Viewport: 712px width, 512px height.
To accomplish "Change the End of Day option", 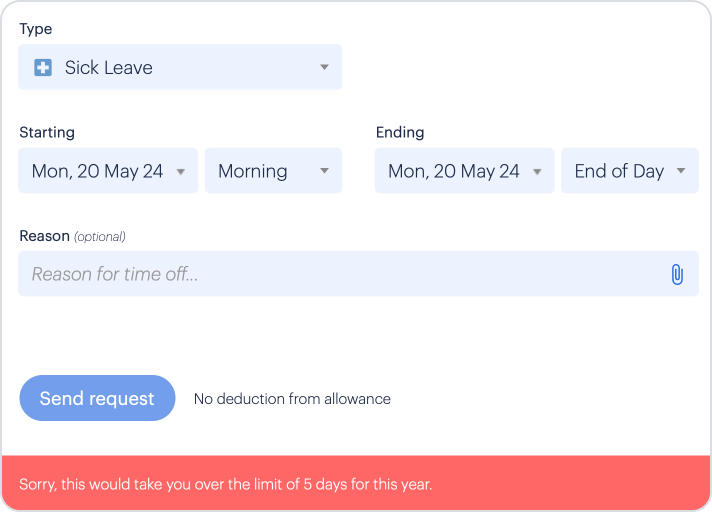I will tap(630, 171).
